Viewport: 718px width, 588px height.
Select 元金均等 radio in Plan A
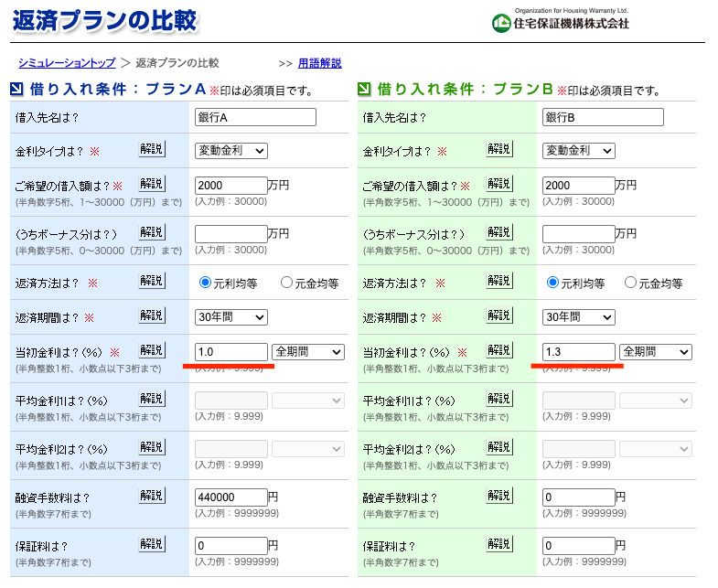(287, 283)
